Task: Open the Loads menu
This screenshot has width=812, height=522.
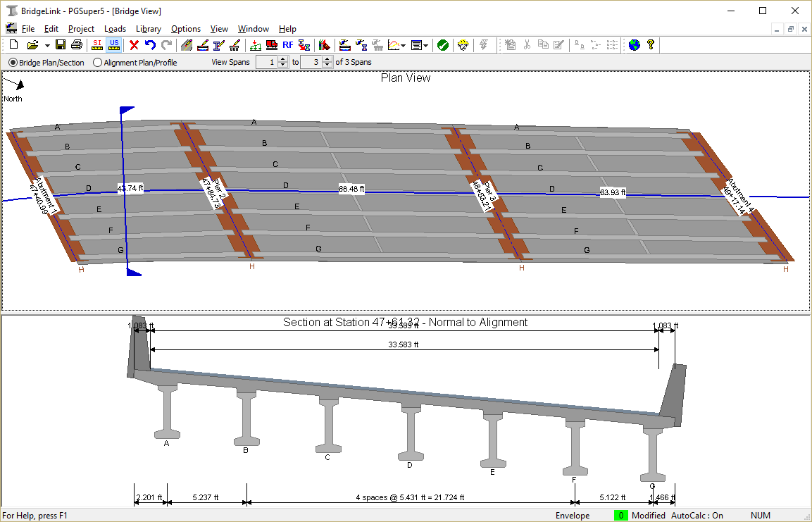Action: pyautogui.click(x=115, y=29)
